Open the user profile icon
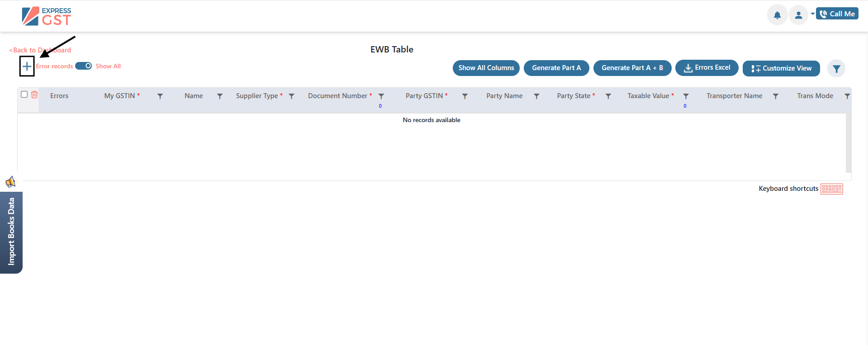The height and width of the screenshot is (346, 868). pos(798,15)
